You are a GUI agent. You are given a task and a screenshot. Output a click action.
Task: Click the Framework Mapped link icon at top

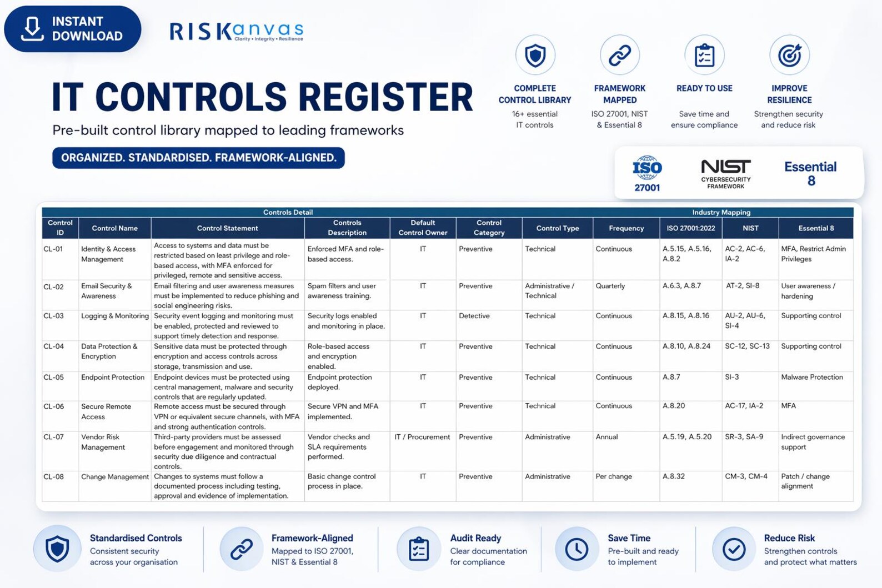[620, 55]
